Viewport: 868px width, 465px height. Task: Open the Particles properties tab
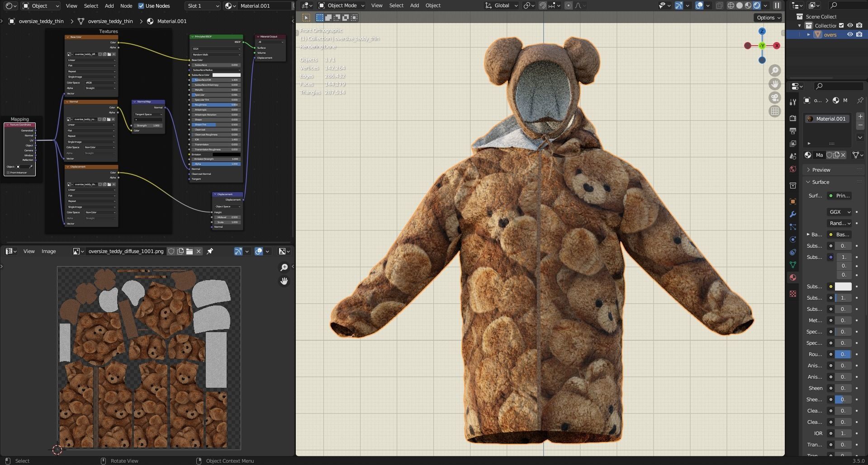click(x=792, y=227)
